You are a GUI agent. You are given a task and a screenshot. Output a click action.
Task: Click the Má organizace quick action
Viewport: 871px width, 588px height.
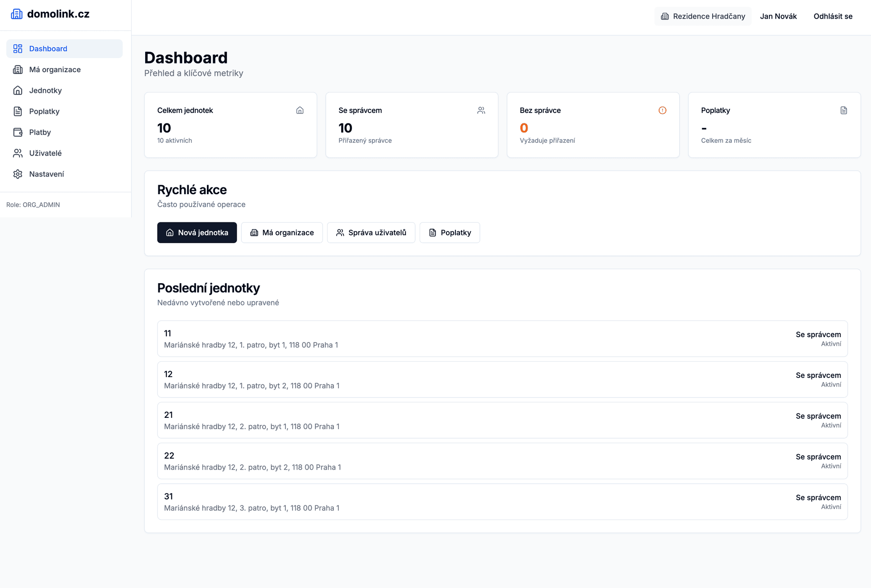pyautogui.click(x=282, y=232)
